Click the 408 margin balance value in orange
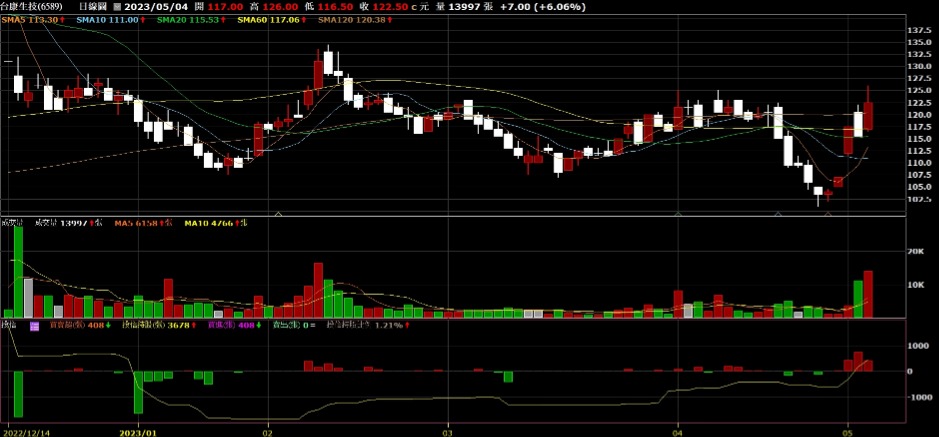939x437 pixels. point(96,325)
